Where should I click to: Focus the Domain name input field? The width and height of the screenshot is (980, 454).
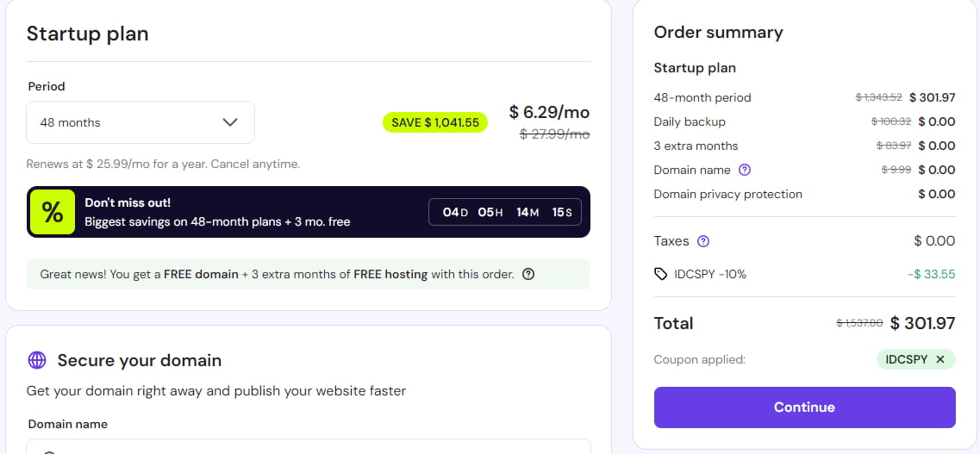(309, 446)
